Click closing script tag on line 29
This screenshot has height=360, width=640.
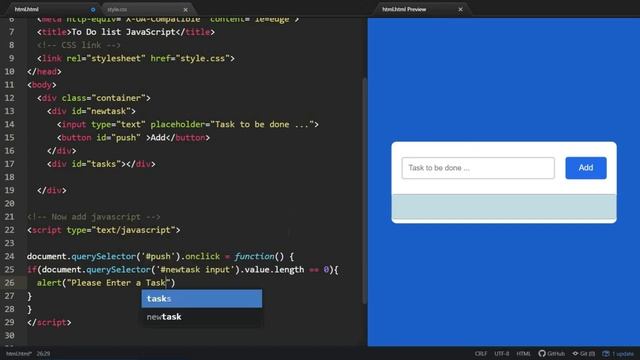point(49,322)
